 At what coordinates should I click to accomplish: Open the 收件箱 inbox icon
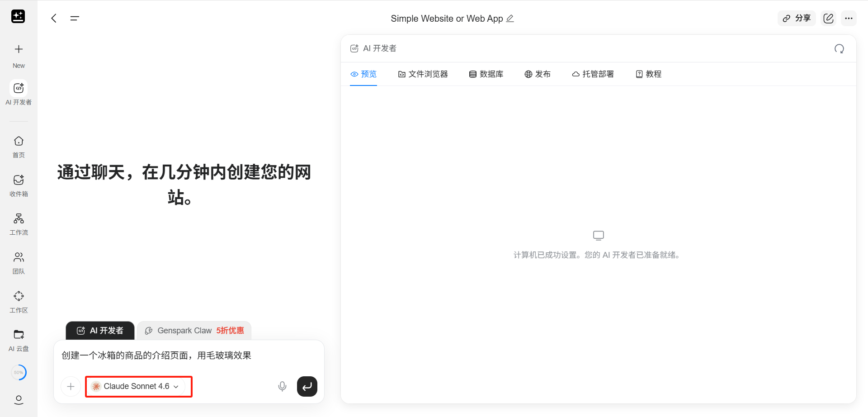coord(19,180)
